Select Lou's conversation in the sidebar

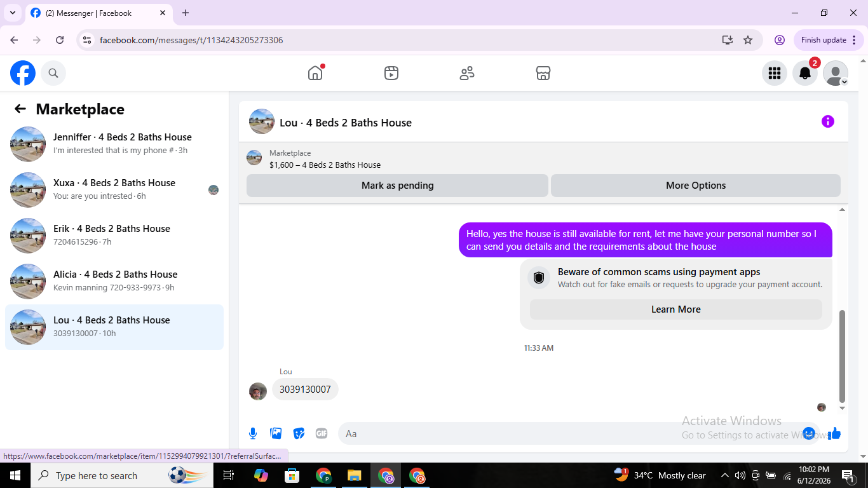click(114, 327)
